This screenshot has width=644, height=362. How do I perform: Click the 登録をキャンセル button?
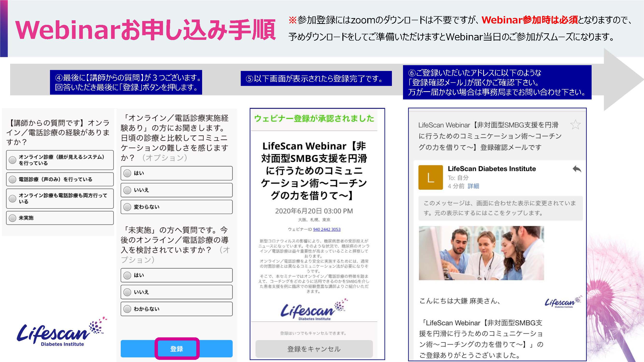click(314, 349)
